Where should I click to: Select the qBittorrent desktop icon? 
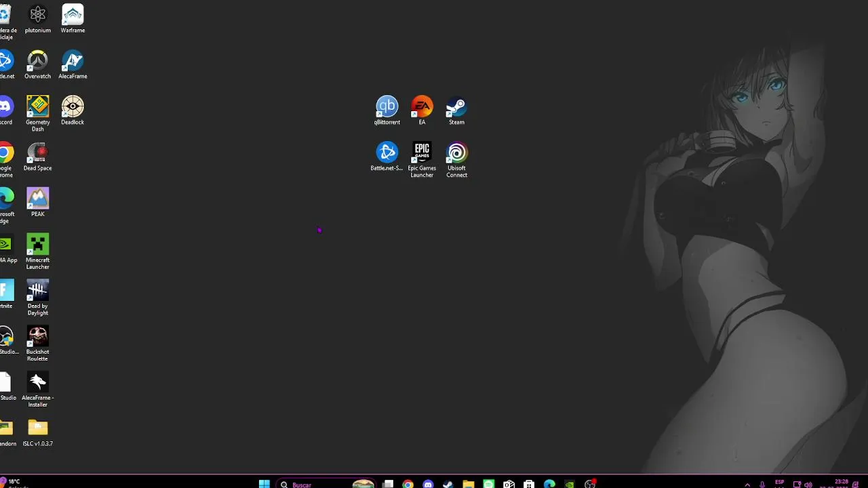point(387,110)
